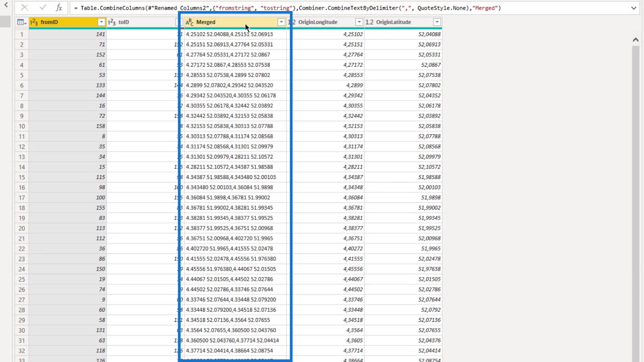Click OriginLatitude cell 51,9898
This screenshot has width=644, height=362.
(403, 197)
